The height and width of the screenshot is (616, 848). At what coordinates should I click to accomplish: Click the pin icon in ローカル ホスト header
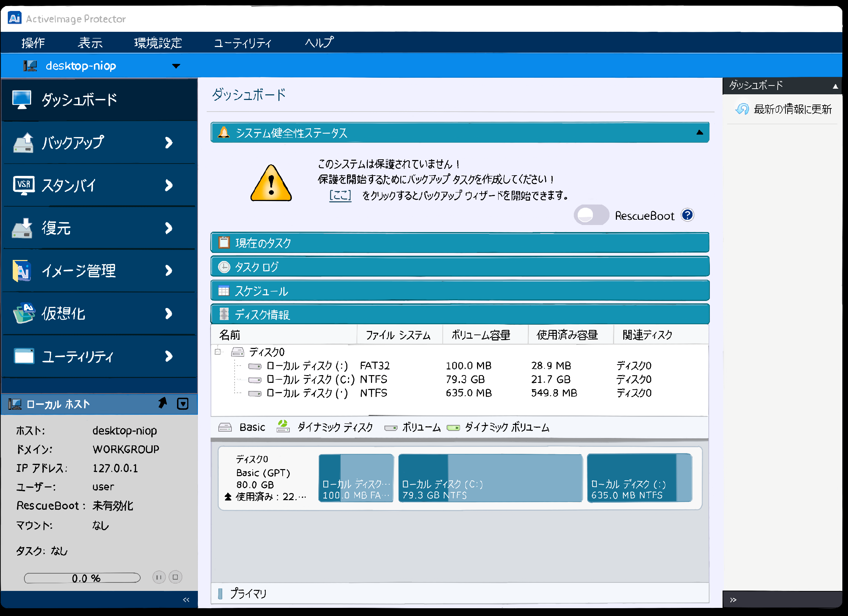163,403
